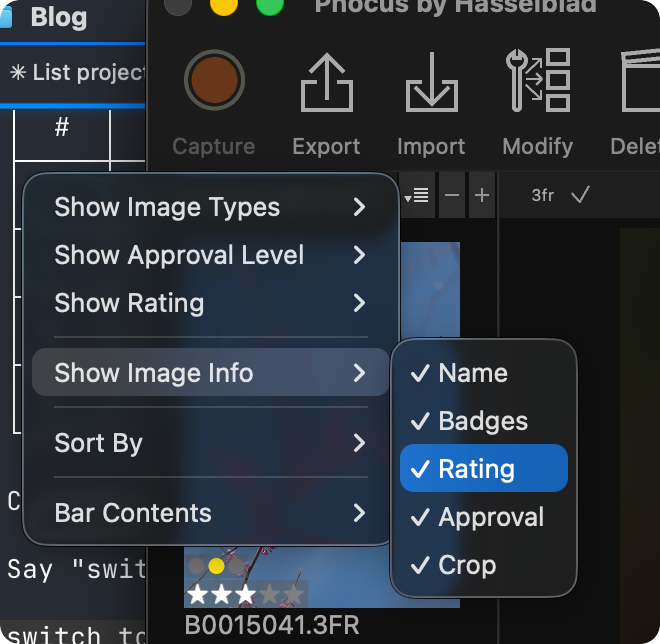
Task: Open the Sort By submenu
Action: coord(210,443)
